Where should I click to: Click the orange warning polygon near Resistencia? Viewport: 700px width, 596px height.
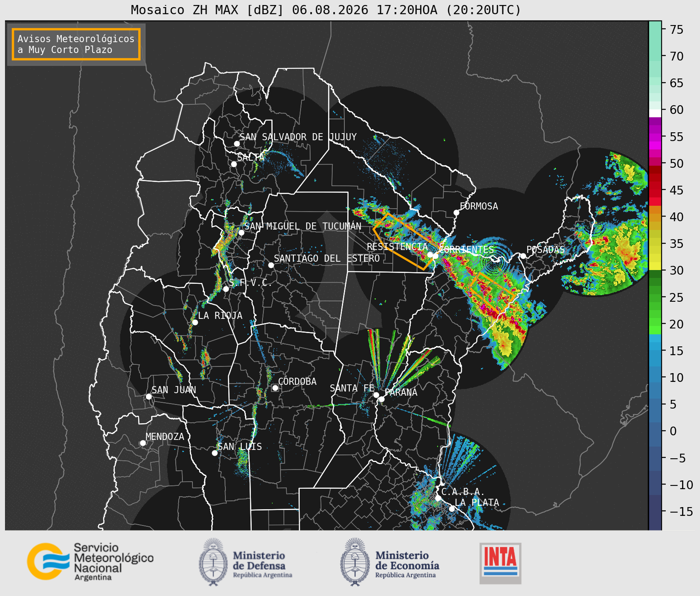[403, 241]
